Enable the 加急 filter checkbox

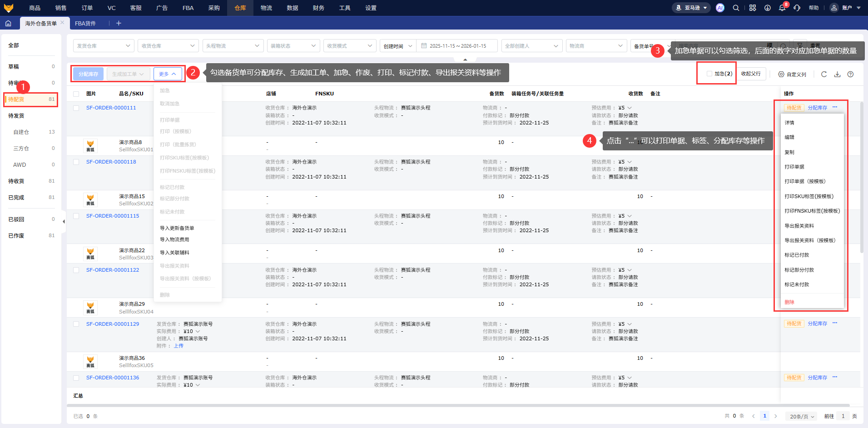click(x=709, y=74)
